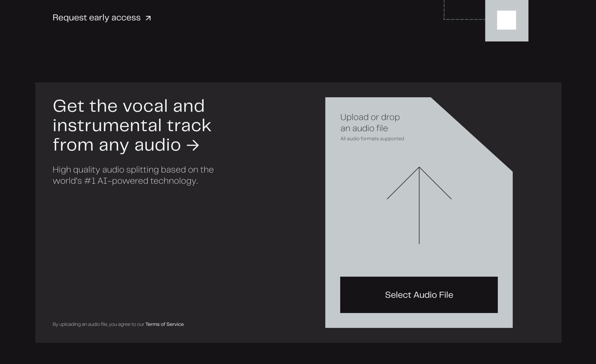This screenshot has width=596, height=364.
Task: Click the empty drop zone area below the upload arrow
Action: tap(419, 260)
